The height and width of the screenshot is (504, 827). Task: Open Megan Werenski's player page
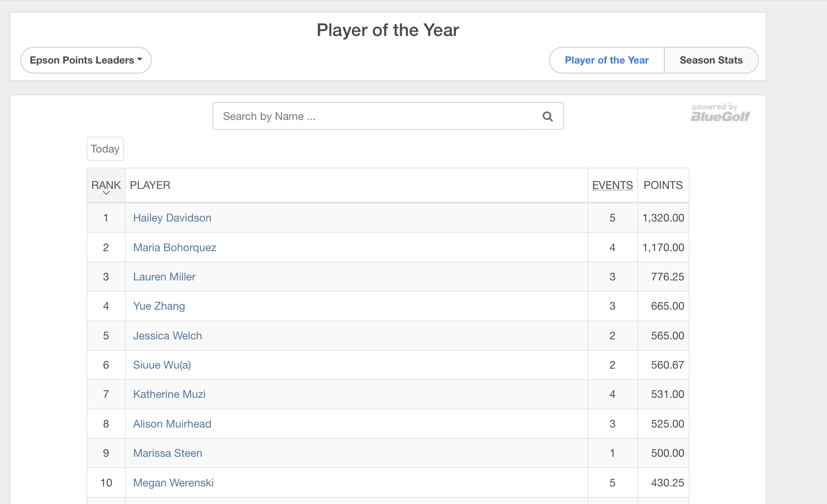(173, 483)
